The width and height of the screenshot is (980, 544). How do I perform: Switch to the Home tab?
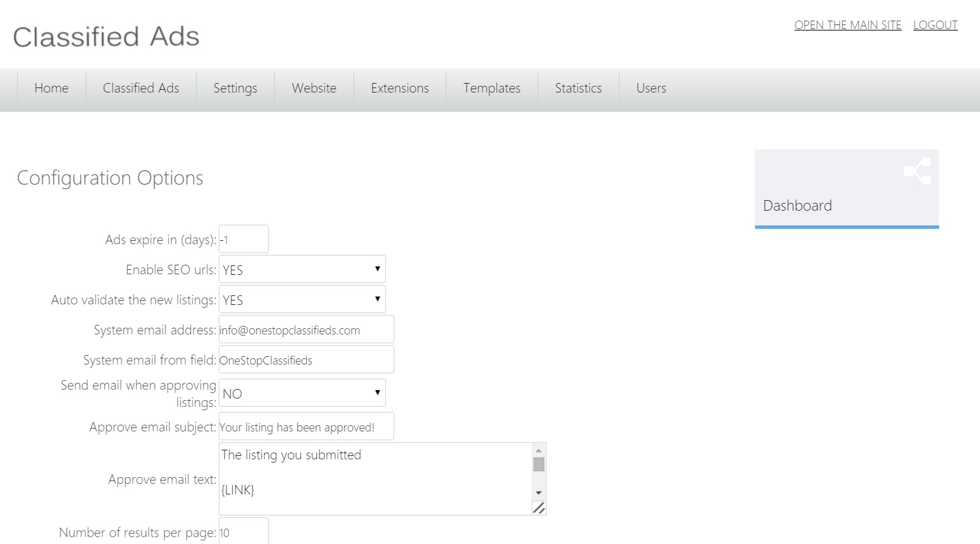tap(51, 88)
